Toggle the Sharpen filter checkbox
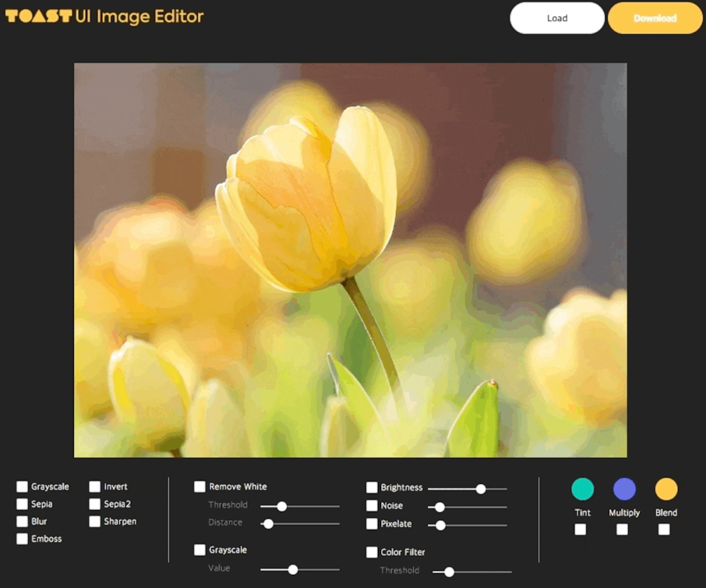 (x=95, y=521)
